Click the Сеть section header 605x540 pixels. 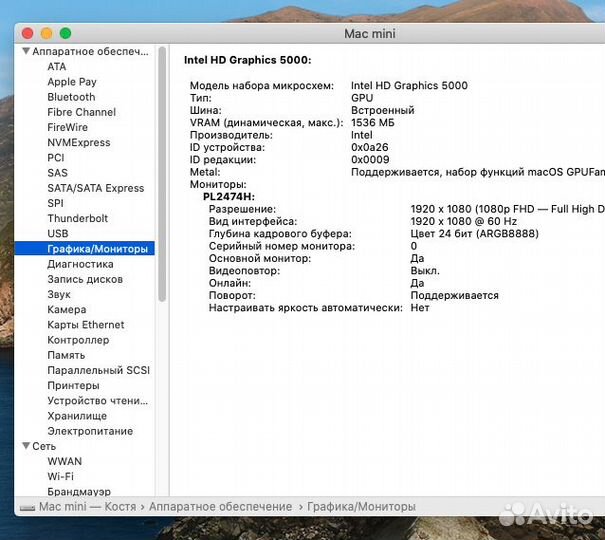pos(44,446)
